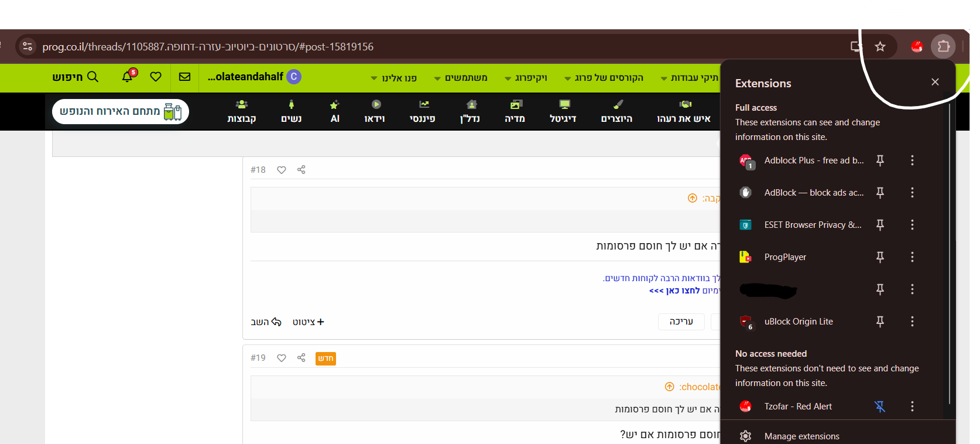
Task: Expand the ויקיפרוג dropdown menu
Action: click(x=526, y=78)
